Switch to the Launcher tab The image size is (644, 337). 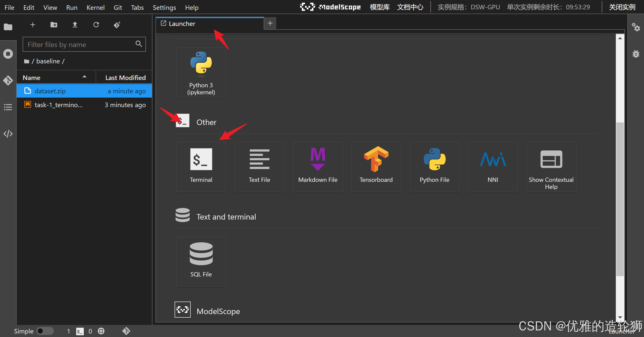[182, 24]
